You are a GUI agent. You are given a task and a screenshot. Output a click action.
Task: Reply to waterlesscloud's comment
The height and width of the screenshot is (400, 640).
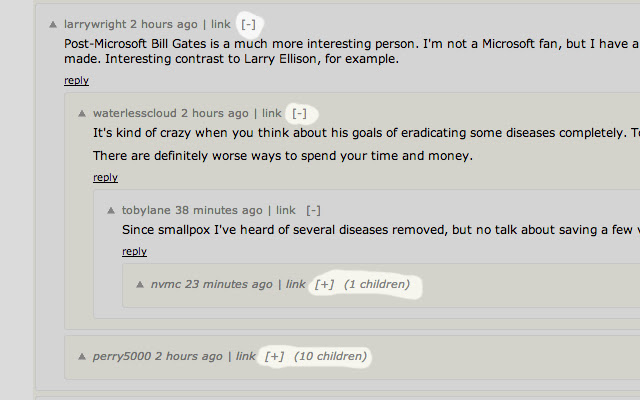(105, 178)
